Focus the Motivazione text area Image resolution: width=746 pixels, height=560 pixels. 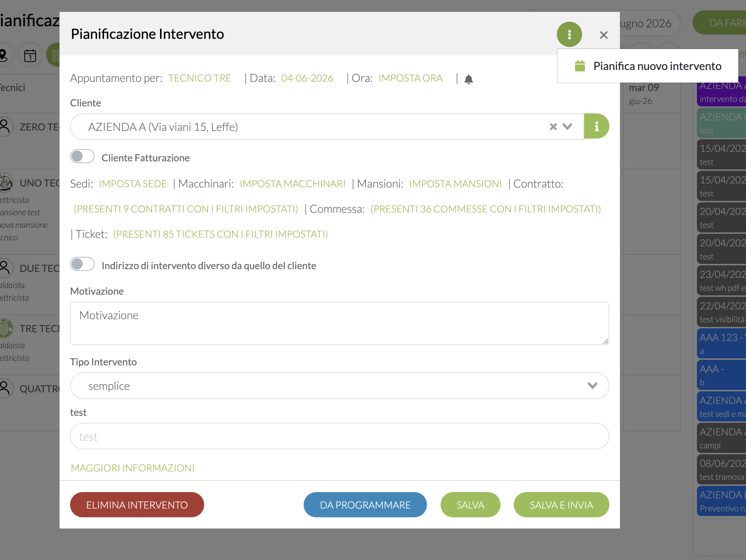click(x=340, y=323)
